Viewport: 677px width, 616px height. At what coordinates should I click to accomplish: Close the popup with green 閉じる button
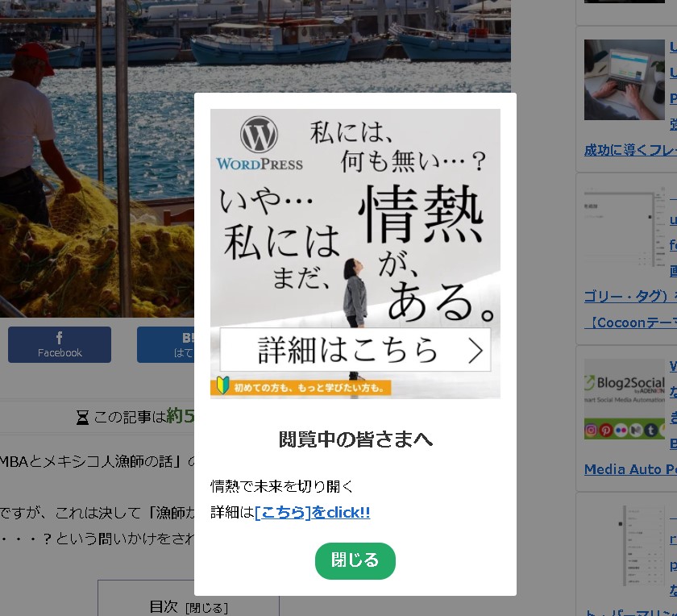(355, 560)
